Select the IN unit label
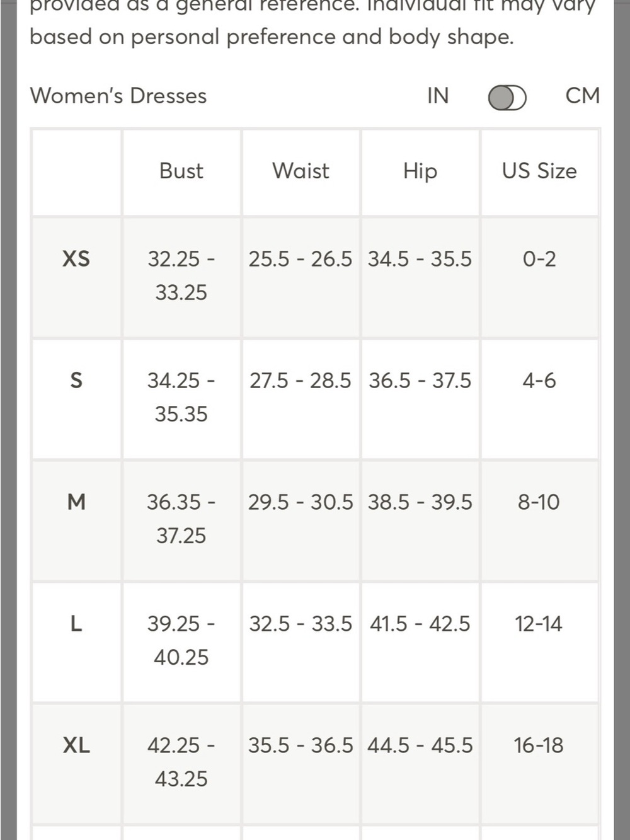Screen dimensions: 630x840 pyautogui.click(x=438, y=96)
